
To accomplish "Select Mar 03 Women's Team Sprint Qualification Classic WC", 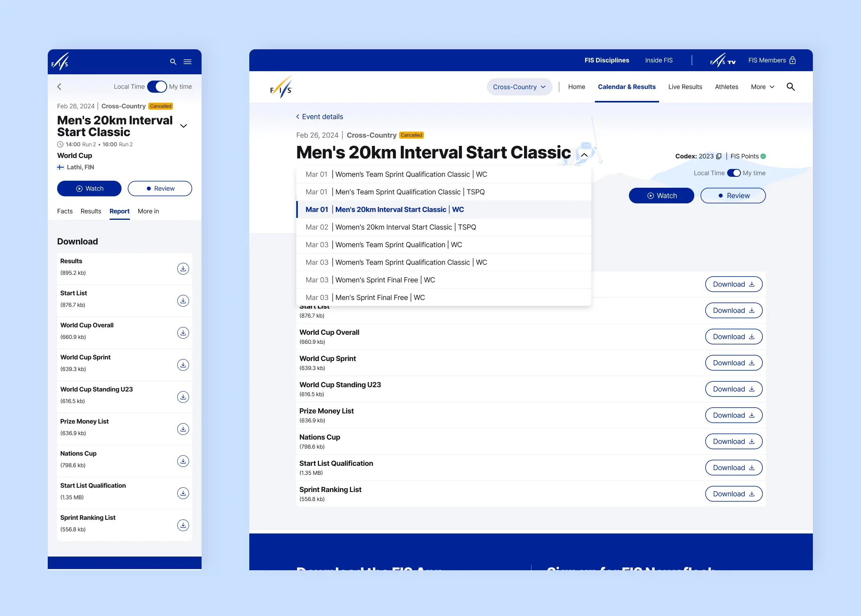I will (444, 262).
